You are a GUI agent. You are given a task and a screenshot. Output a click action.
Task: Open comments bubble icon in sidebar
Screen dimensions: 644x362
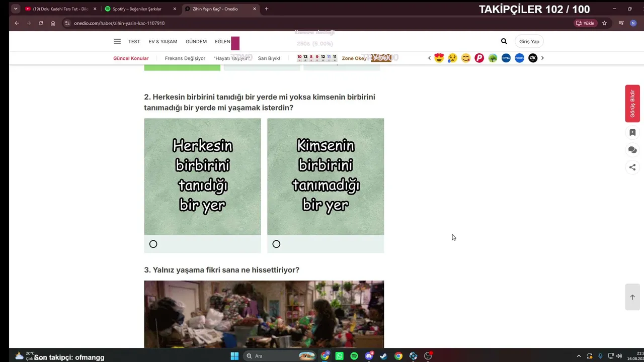(632, 150)
